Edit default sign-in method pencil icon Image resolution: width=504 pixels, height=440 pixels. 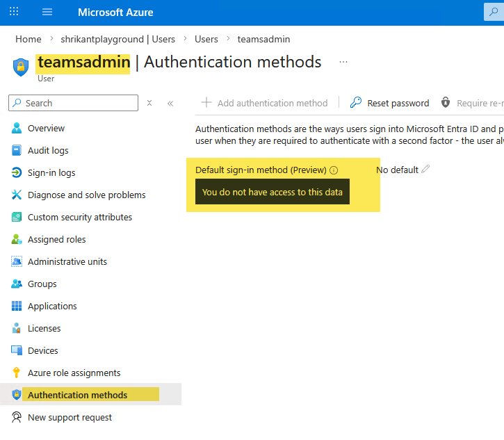(x=425, y=169)
